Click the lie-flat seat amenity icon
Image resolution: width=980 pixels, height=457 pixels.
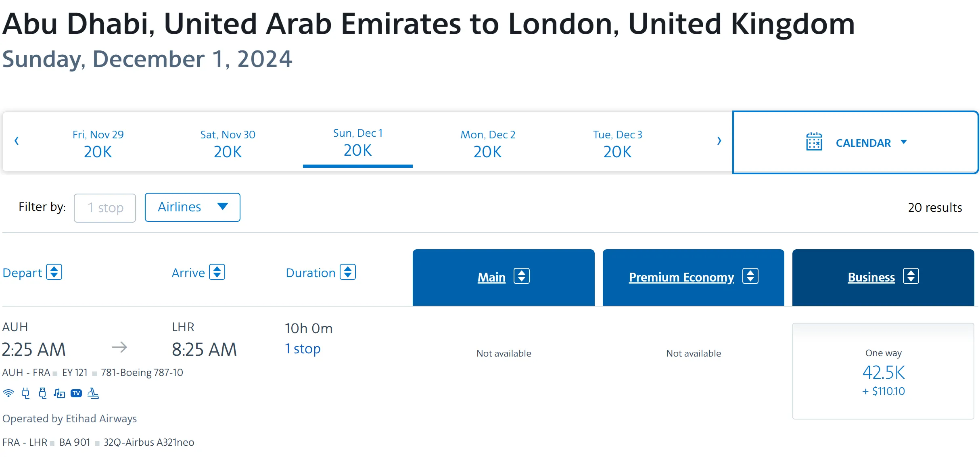point(93,393)
